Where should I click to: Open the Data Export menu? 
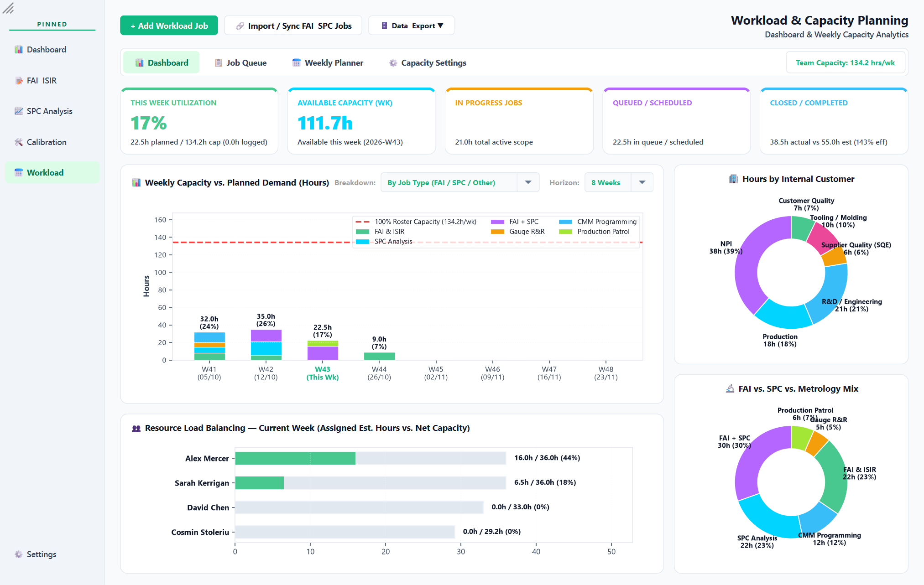(411, 26)
